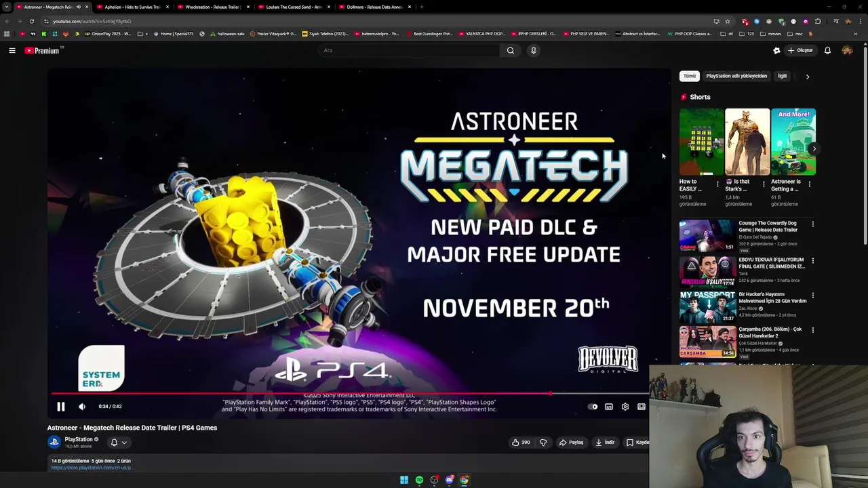The width and height of the screenshot is (868, 488).
Task: Start voice search with microphone icon
Action: tap(534, 50)
